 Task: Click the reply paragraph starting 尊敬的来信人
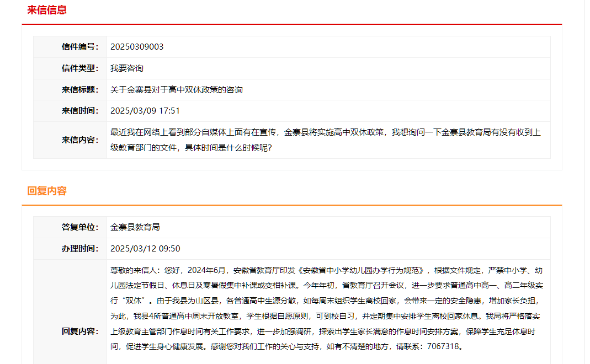click(327, 308)
